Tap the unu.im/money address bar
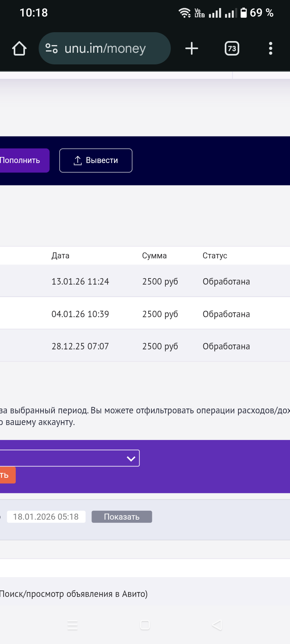Screen dimensions: 290x644 point(105,49)
